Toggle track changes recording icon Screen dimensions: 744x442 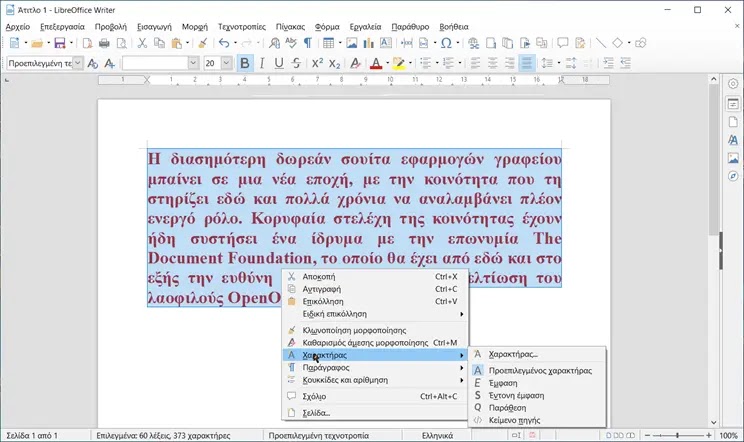[580, 43]
